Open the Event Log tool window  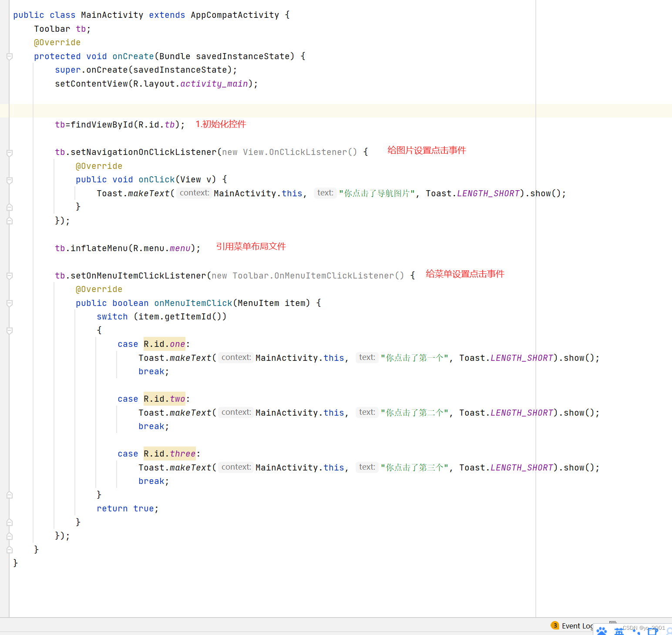pos(577,625)
